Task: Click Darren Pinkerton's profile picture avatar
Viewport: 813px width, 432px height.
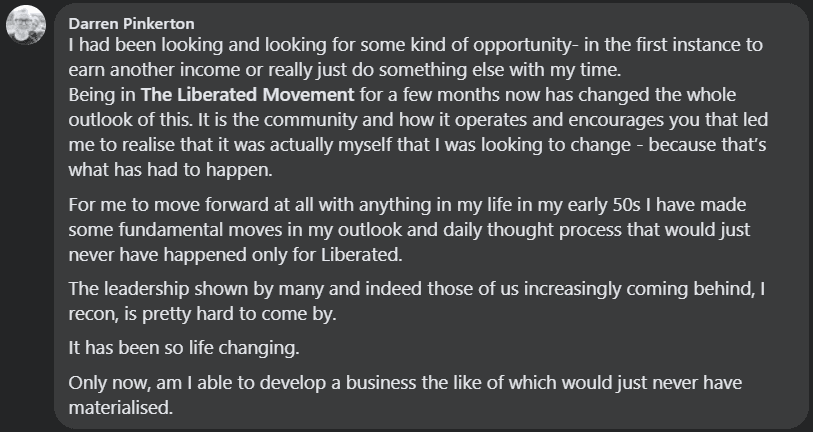Action: pyautogui.click(x=27, y=27)
